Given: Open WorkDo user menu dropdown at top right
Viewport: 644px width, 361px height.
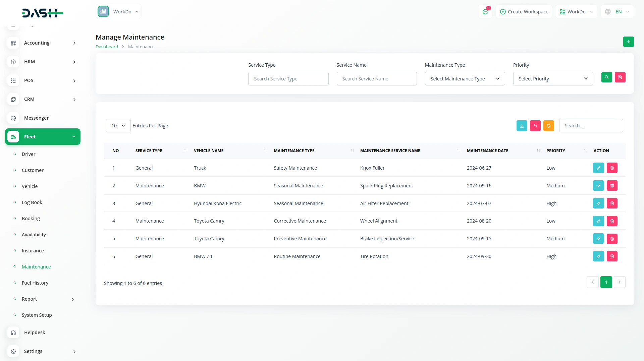Looking at the screenshot, I should 576,12.
